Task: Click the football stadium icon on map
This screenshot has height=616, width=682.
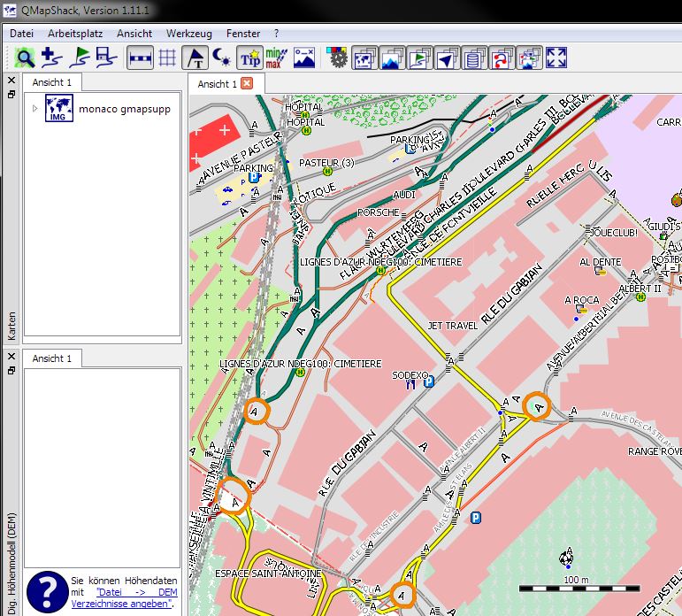Action: point(566,557)
